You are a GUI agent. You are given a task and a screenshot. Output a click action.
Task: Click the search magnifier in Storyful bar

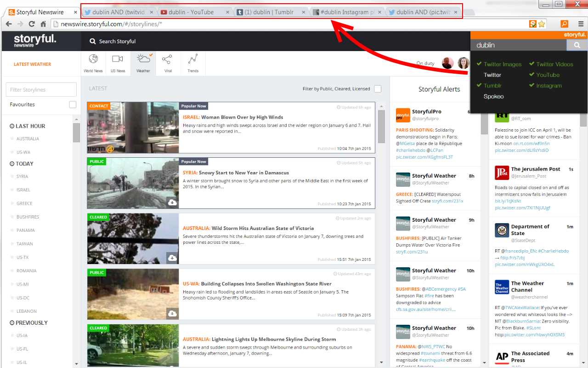92,41
